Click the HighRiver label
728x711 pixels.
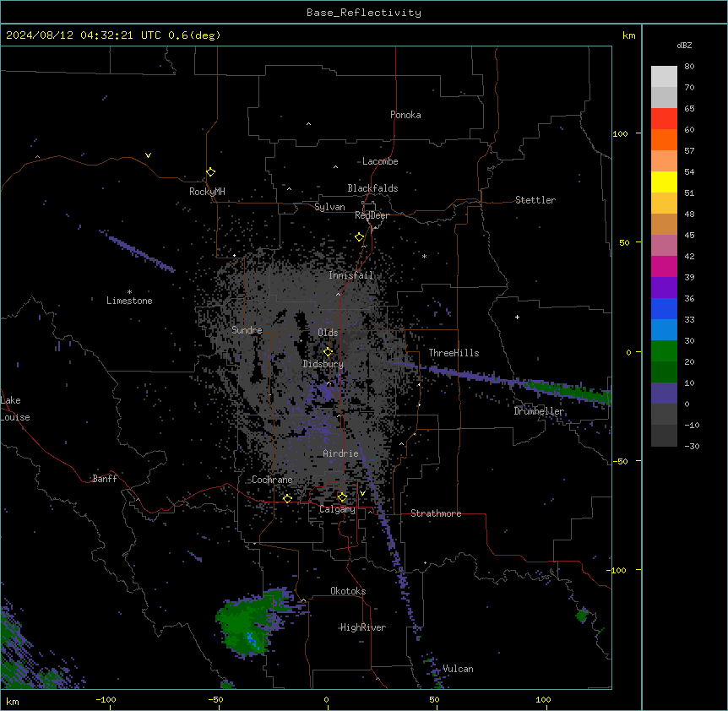tap(362, 627)
